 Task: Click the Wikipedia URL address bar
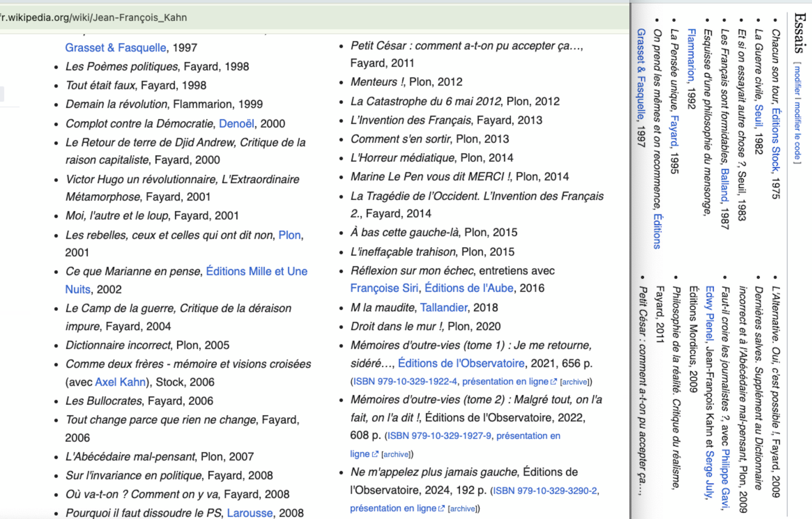pyautogui.click(x=148, y=17)
